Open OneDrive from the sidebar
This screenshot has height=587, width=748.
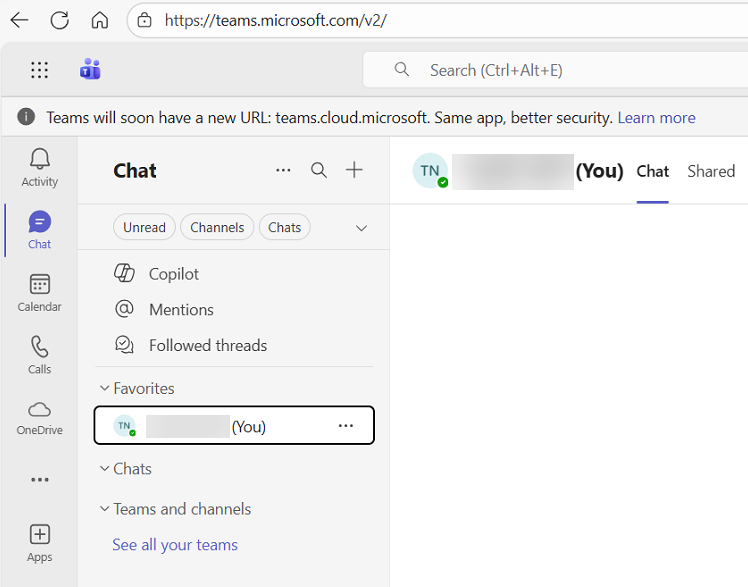40,417
